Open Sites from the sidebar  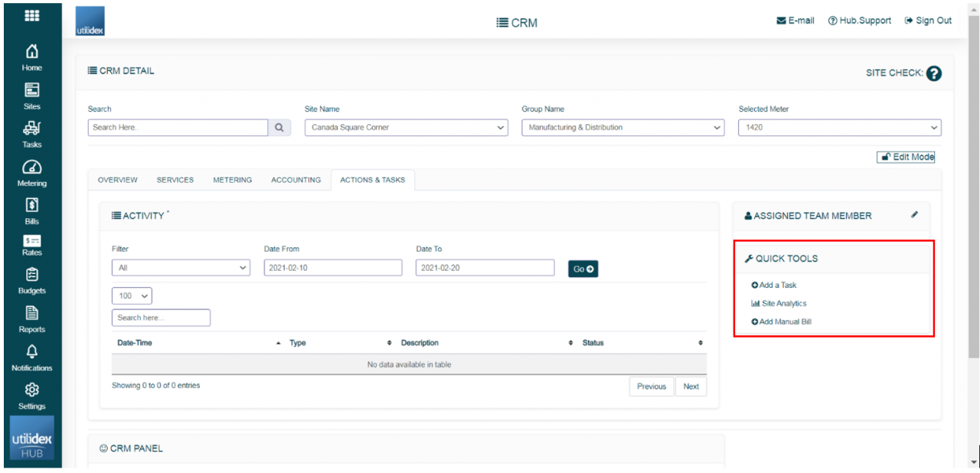point(32,96)
